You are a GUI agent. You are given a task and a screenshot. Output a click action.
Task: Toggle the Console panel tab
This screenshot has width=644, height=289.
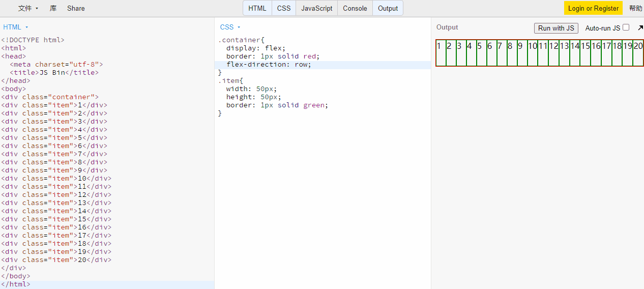(355, 8)
